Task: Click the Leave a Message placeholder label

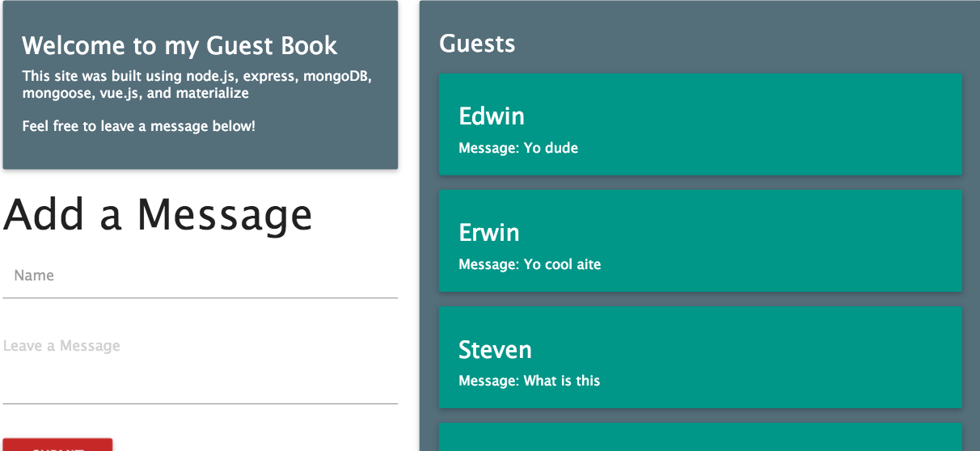Action: click(x=61, y=346)
